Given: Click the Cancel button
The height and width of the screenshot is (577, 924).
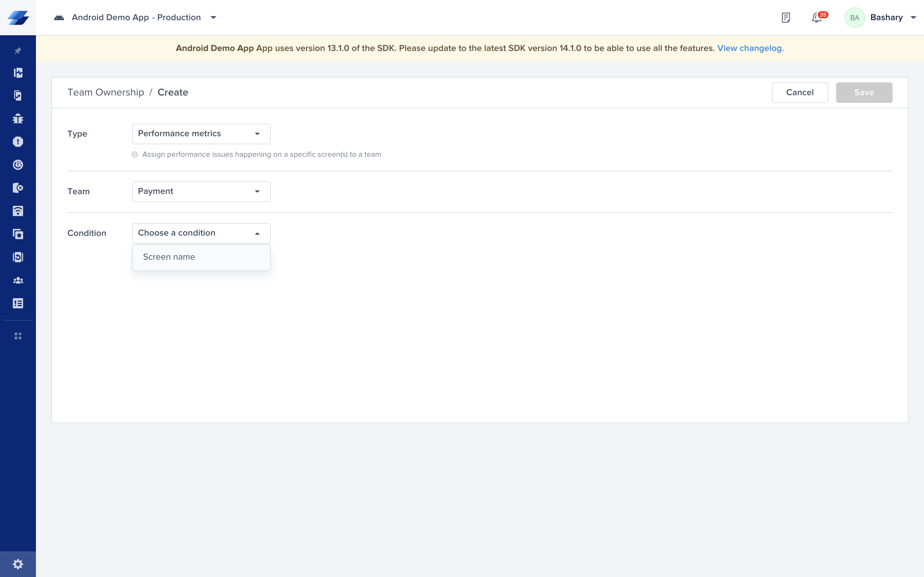Looking at the screenshot, I should pyautogui.click(x=800, y=92).
